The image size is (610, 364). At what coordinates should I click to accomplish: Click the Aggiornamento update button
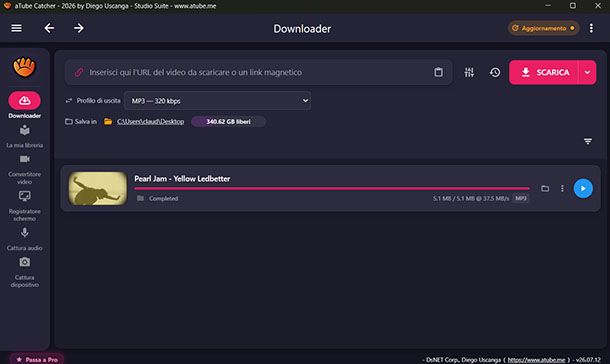pyautogui.click(x=543, y=28)
